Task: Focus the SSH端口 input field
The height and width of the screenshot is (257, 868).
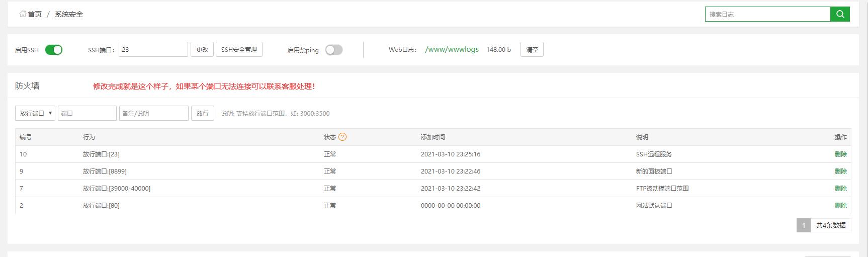Action: click(x=153, y=50)
